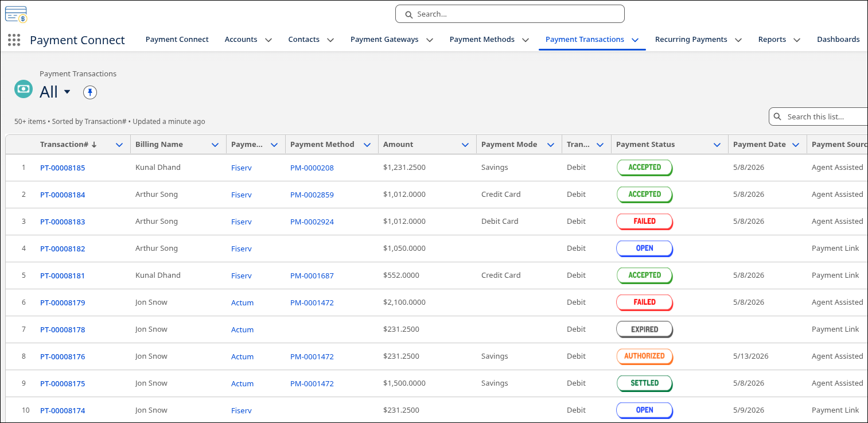Switch to the Contacts tab
Image resolution: width=868 pixels, height=423 pixels.
pyautogui.click(x=303, y=40)
